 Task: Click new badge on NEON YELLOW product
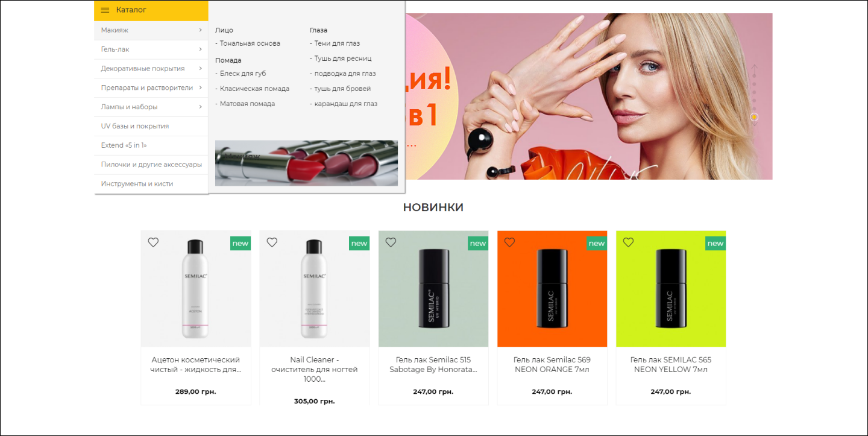pyautogui.click(x=715, y=243)
